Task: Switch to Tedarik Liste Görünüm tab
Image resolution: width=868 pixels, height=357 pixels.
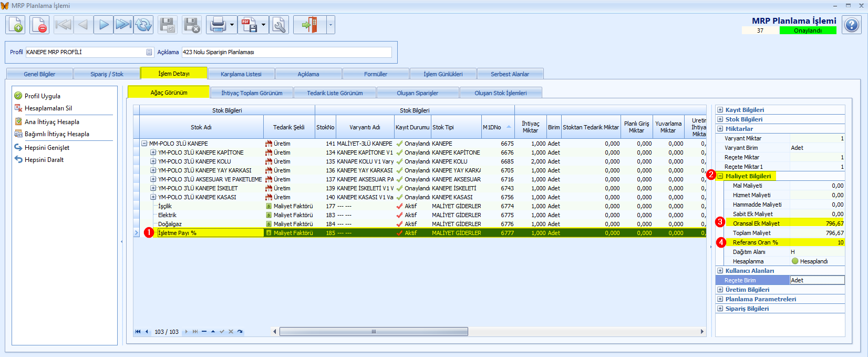Action: [x=335, y=93]
